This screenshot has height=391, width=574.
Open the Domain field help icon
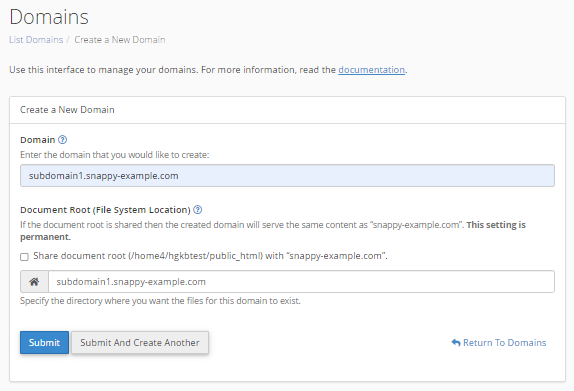pos(63,139)
